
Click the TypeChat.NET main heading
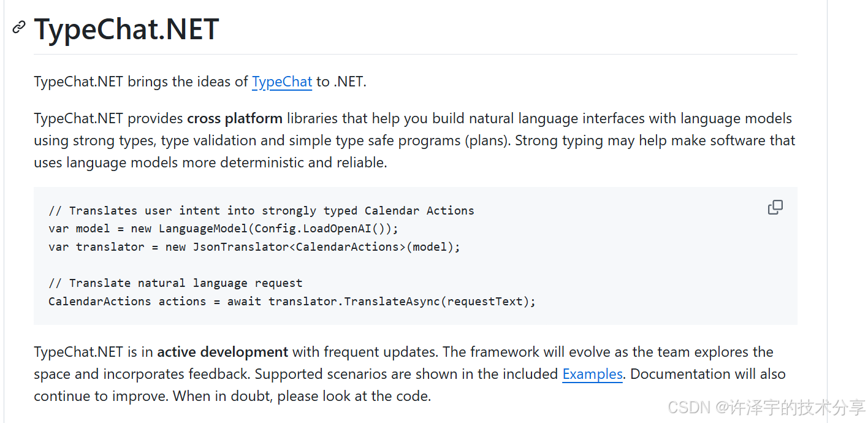(x=126, y=29)
